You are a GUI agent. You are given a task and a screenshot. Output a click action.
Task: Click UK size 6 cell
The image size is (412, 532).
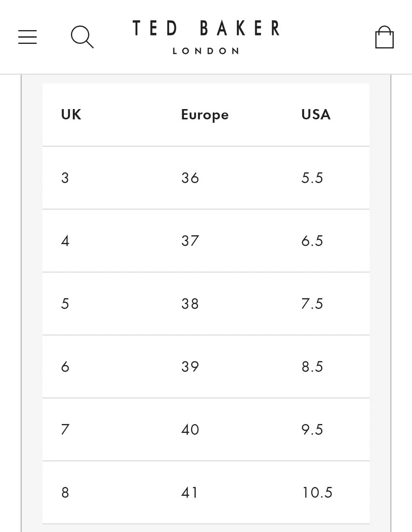click(65, 367)
